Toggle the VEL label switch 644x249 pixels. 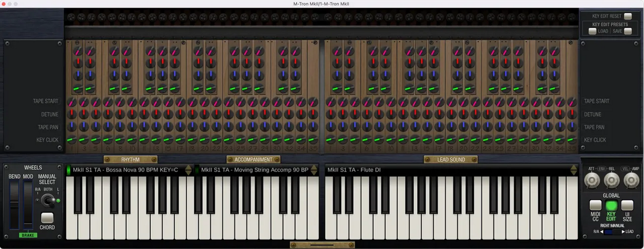coord(624,169)
